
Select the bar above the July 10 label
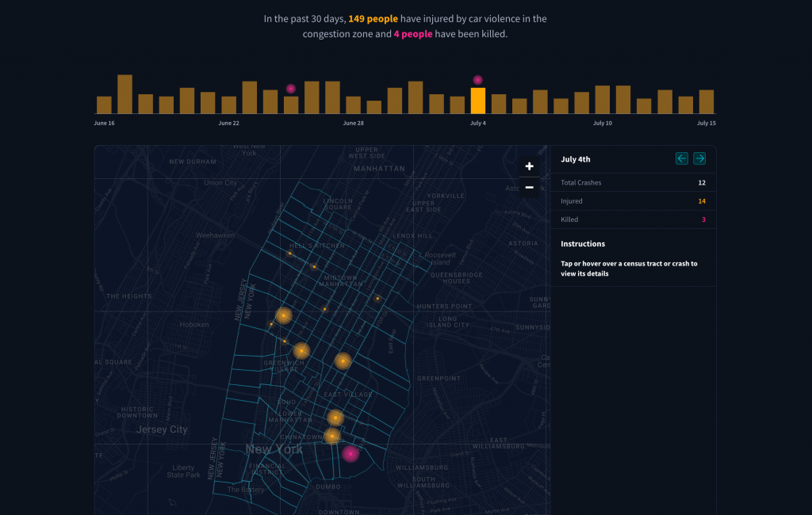click(x=603, y=99)
